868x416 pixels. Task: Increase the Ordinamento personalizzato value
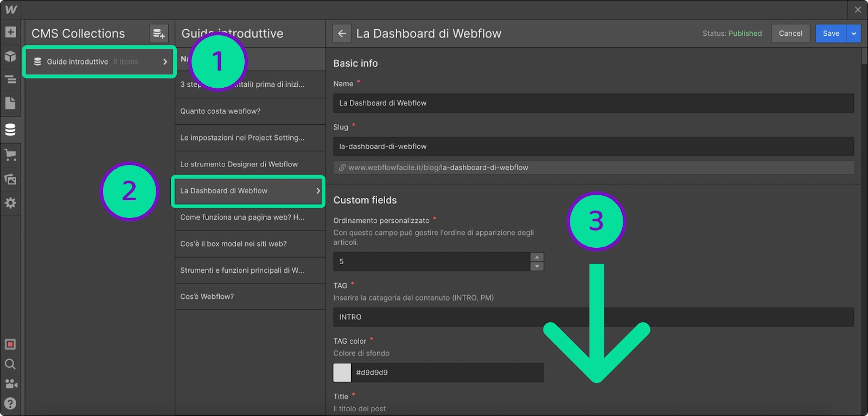tap(537, 257)
